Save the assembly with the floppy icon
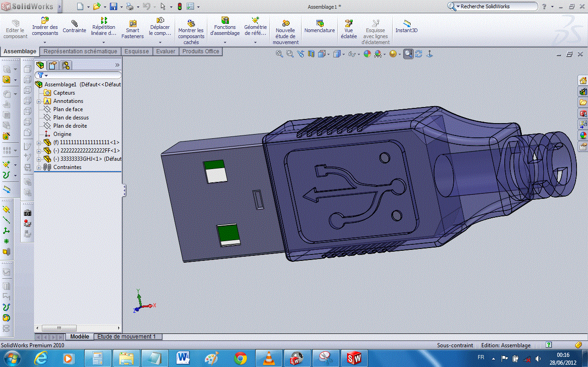 tap(113, 6)
